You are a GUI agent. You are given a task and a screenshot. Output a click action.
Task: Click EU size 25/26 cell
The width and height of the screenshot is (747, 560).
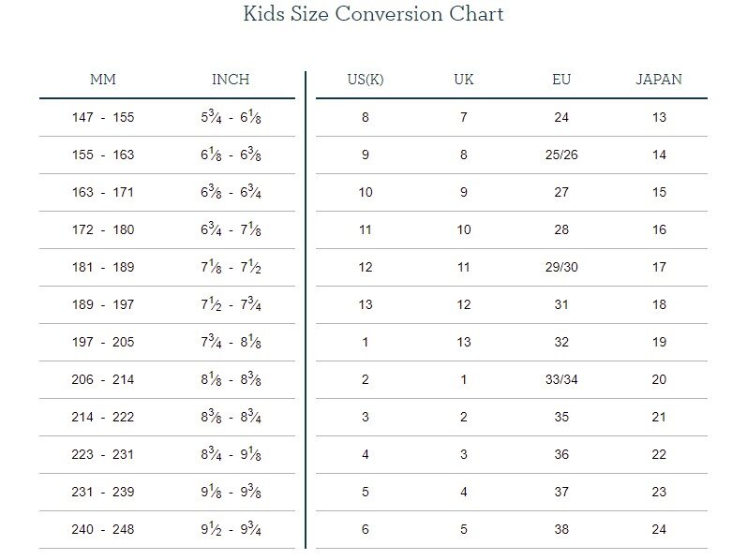click(561, 155)
